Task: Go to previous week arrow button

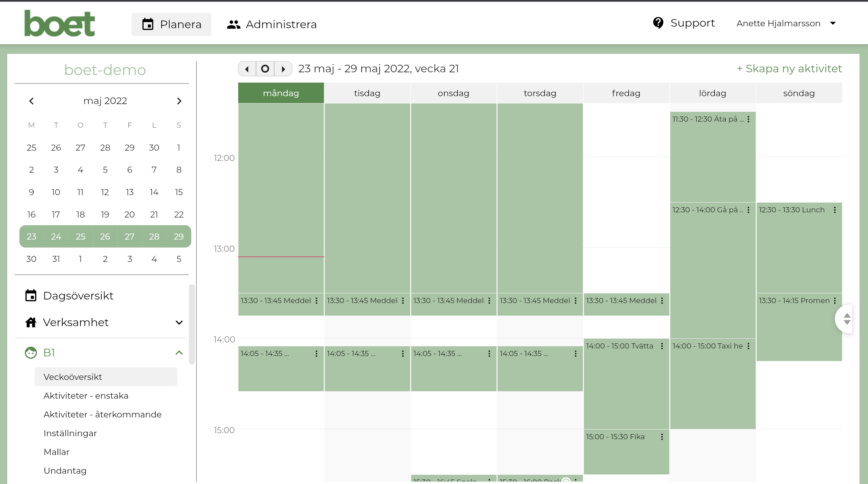Action: point(247,69)
